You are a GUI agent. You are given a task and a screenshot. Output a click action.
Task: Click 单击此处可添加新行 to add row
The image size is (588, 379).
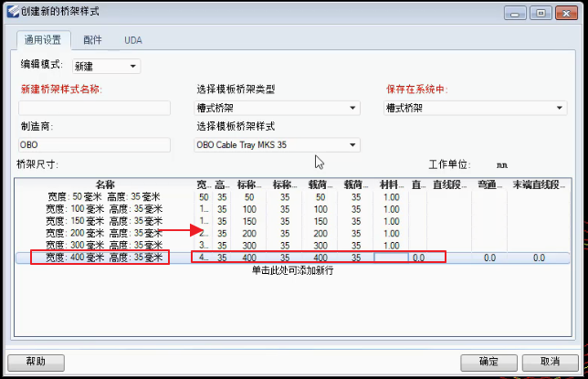[292, 270]
